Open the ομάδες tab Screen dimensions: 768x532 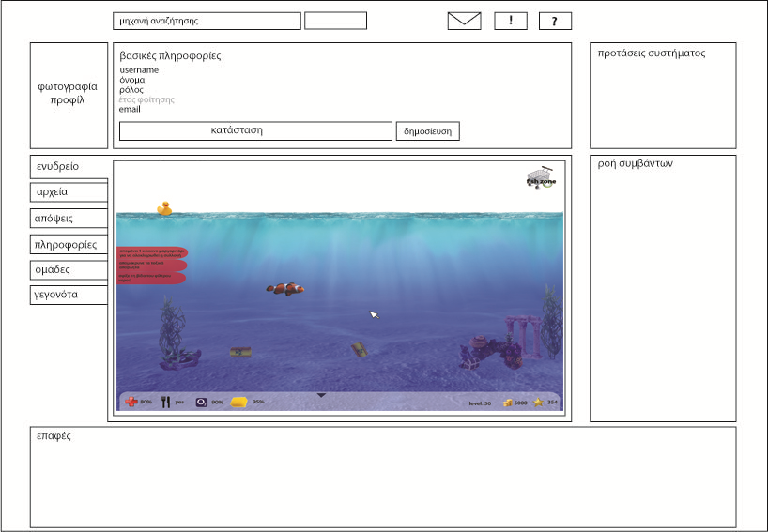coord(69,269)
